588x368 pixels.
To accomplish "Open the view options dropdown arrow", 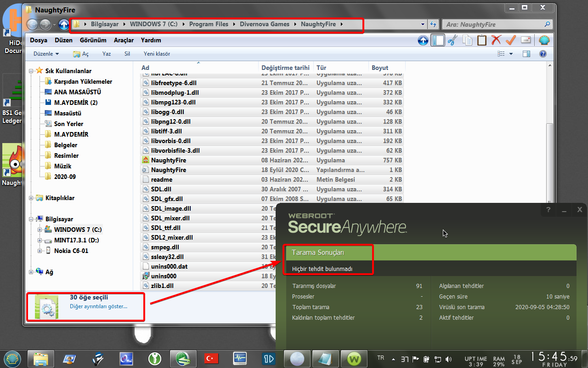I will coord(511,54).
